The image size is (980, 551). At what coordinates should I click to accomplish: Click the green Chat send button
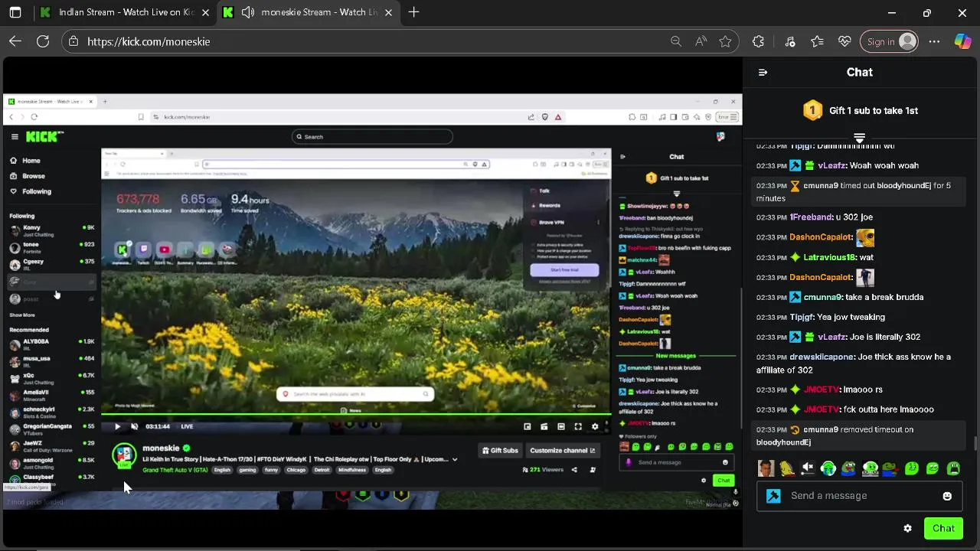pyautogui.click(x=943, y=528)
